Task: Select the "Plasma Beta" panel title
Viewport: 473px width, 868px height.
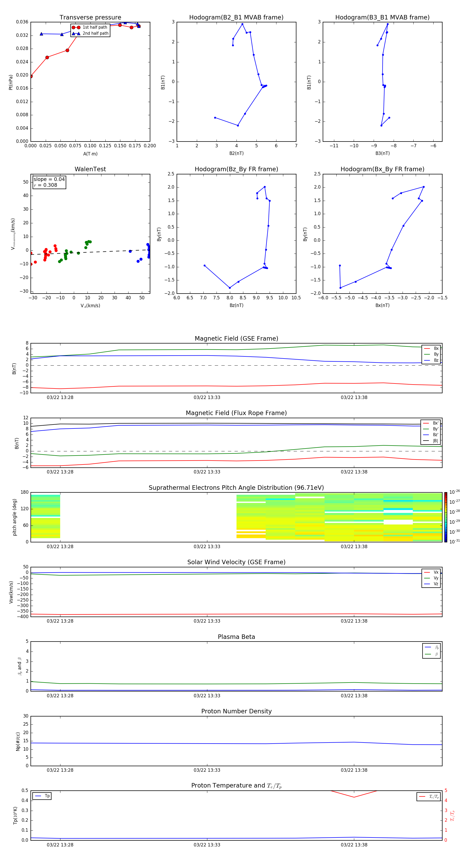Action: pyautogui.click(x=236, y=637)
